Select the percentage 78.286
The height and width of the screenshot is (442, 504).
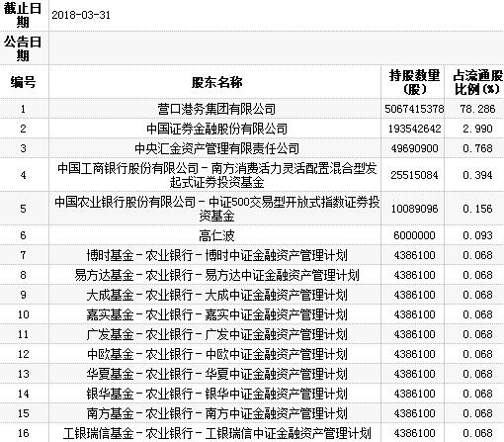[x=477, y=109]
